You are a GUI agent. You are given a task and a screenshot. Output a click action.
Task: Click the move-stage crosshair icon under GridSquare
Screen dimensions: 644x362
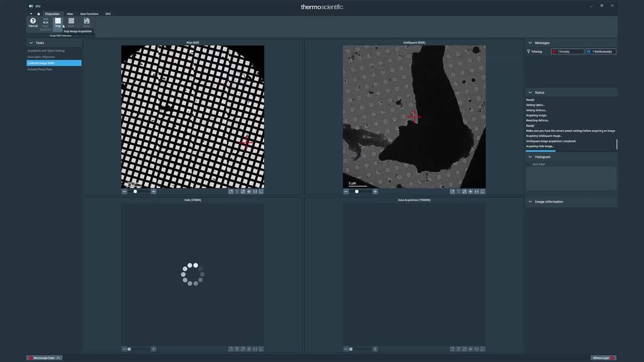tap(470, 192)
